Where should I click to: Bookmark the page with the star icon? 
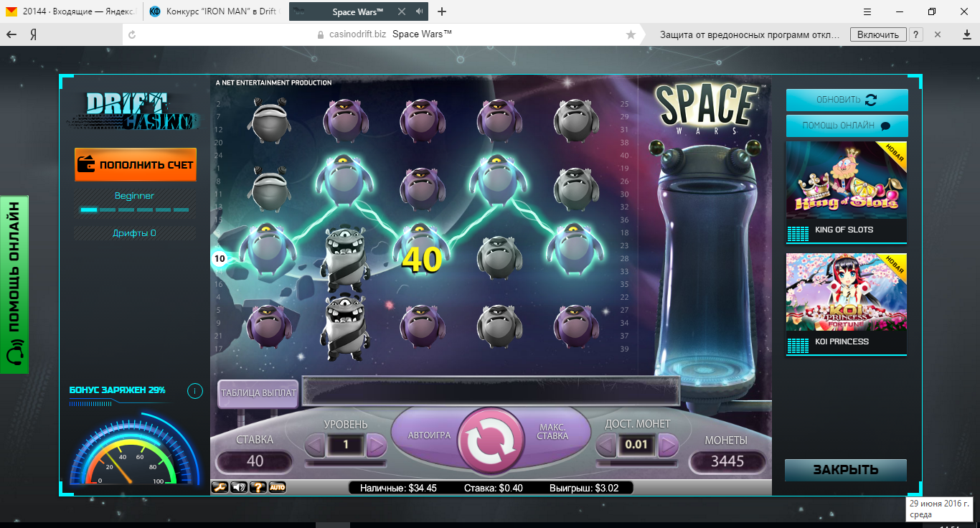point(631,34)
